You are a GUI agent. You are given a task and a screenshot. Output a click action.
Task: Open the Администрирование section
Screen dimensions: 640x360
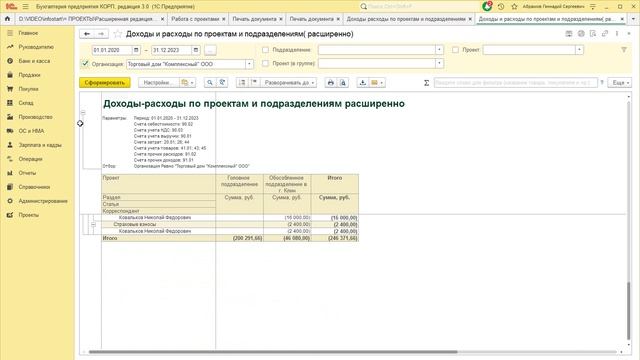[x=43, y=201]
